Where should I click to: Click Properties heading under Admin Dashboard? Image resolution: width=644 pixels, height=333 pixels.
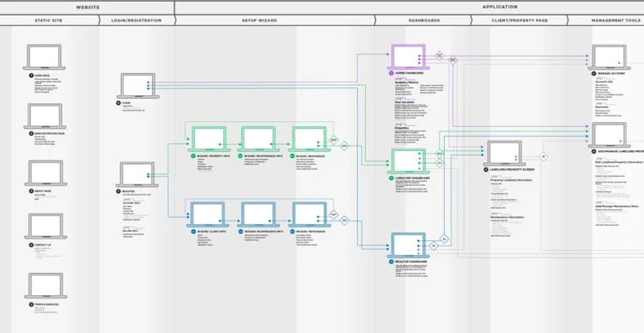click(402, 128)
